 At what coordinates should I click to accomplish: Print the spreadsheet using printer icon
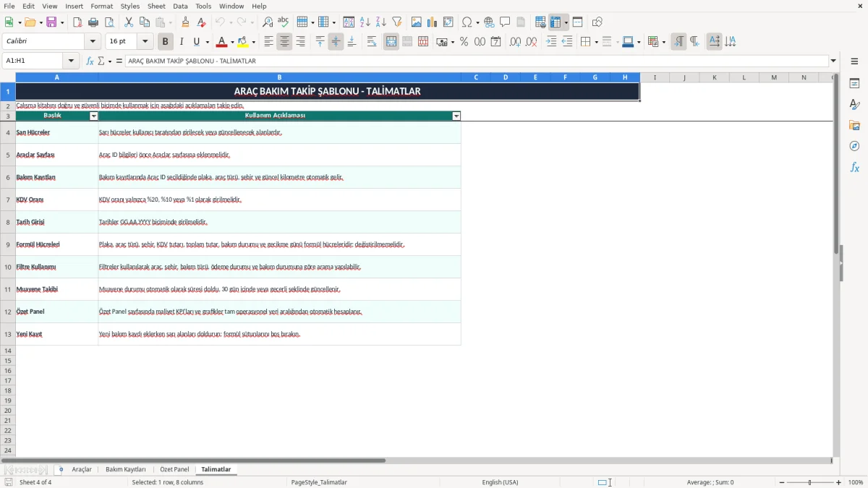pos(93,22)
